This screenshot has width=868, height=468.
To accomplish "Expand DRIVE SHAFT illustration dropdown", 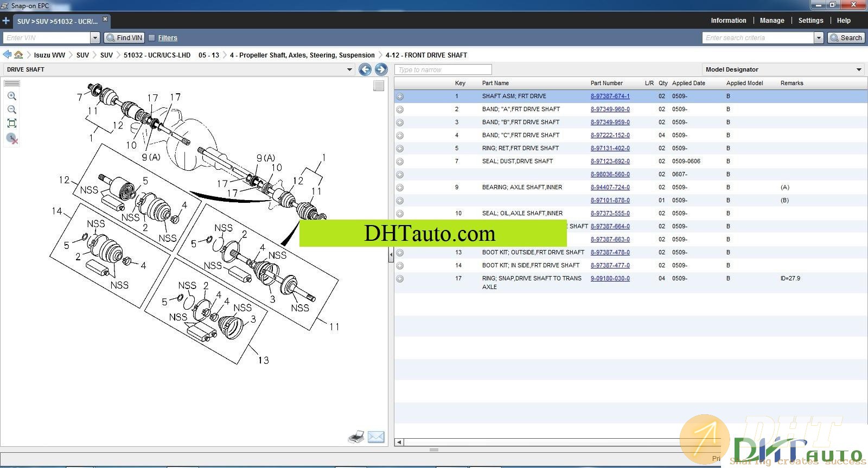I will click(349, 69).
